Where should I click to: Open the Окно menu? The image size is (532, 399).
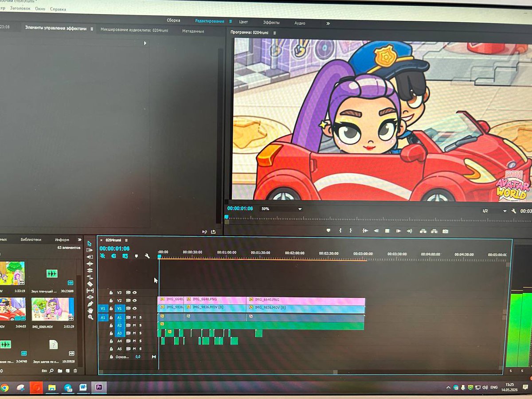pyautogui.click(x=40, y=8)
